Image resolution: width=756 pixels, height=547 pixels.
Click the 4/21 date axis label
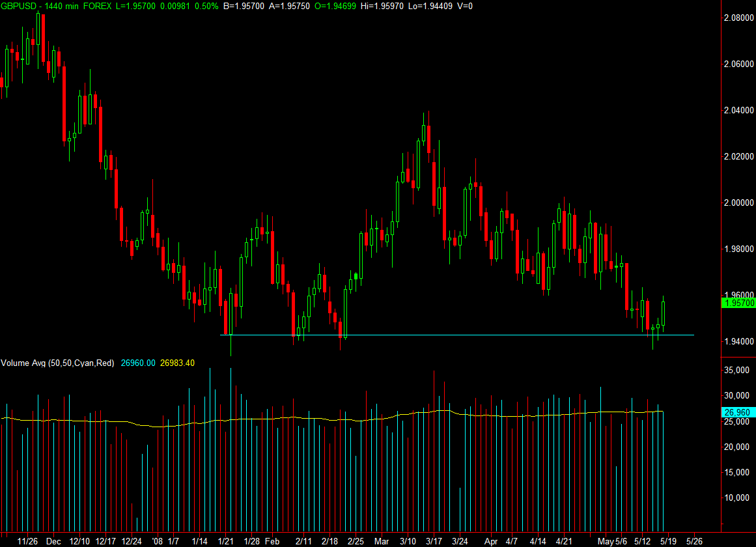[x=564, y=541]
